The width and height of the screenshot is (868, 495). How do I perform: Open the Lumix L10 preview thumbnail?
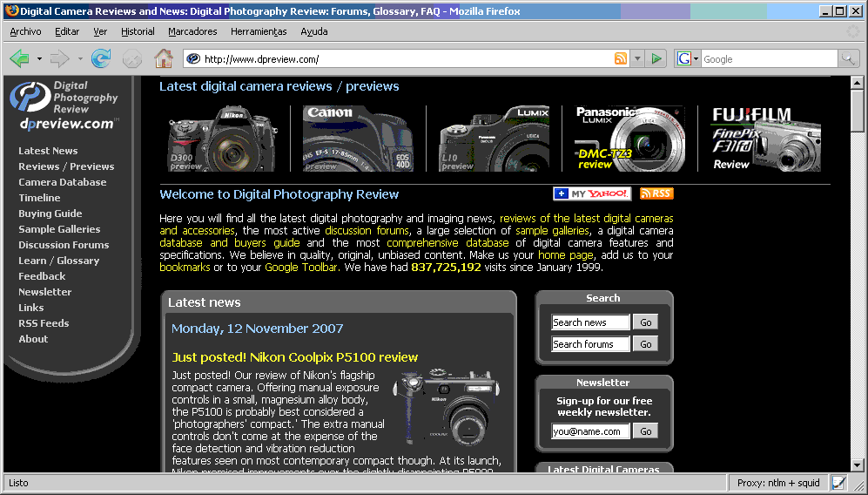click(495, 139)
